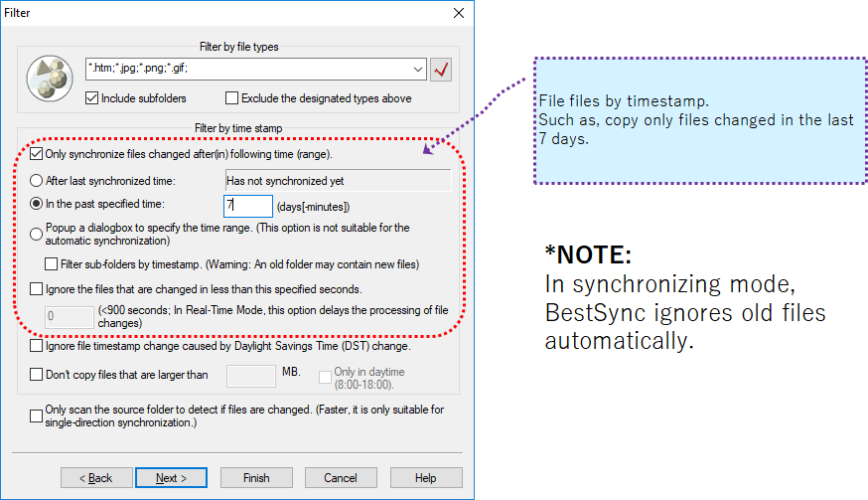Image resolution: width=868 pixels, height=500 pixels.
Task: Click the Filter by file types label
Action: point(238,47)
